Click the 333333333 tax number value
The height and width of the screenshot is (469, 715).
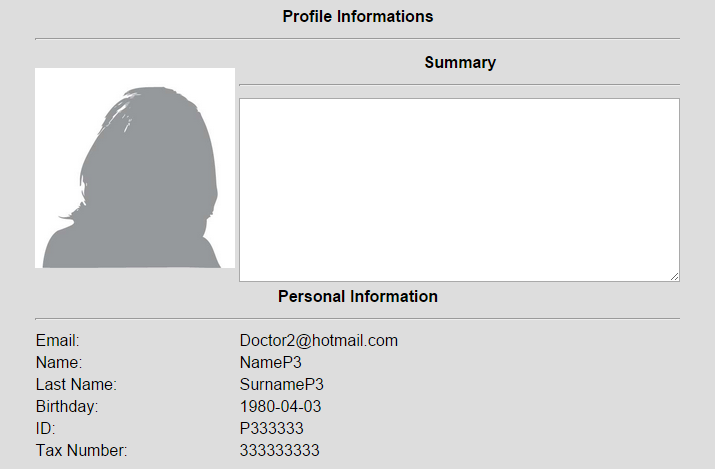click(280, 450)
